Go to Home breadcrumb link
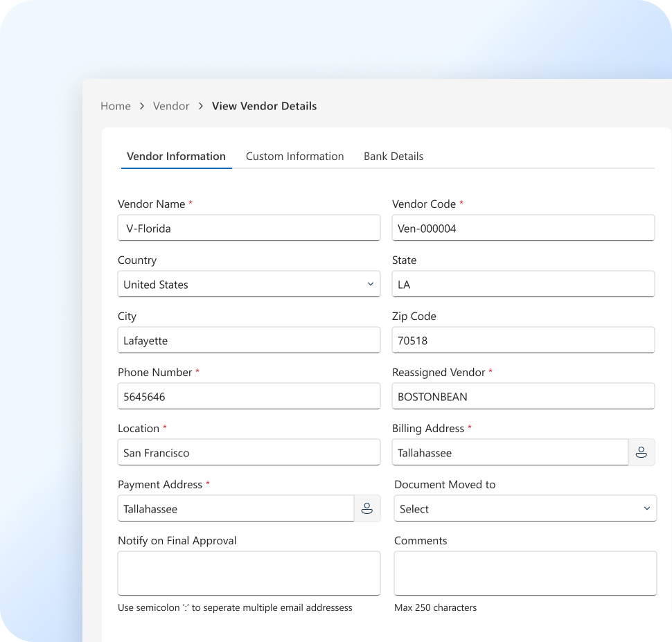672x642 pixels. tap(116, 106)
